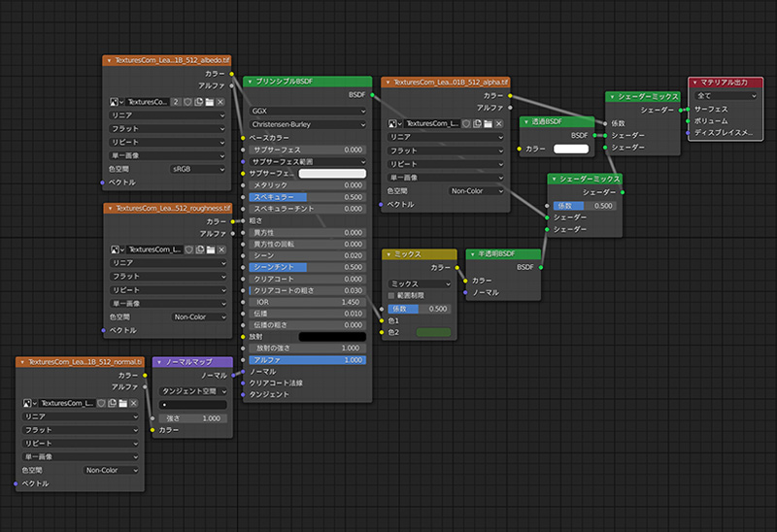Screen dimensions: 777x532
Task: Click the メタリック value field
Action: (306, 184)
